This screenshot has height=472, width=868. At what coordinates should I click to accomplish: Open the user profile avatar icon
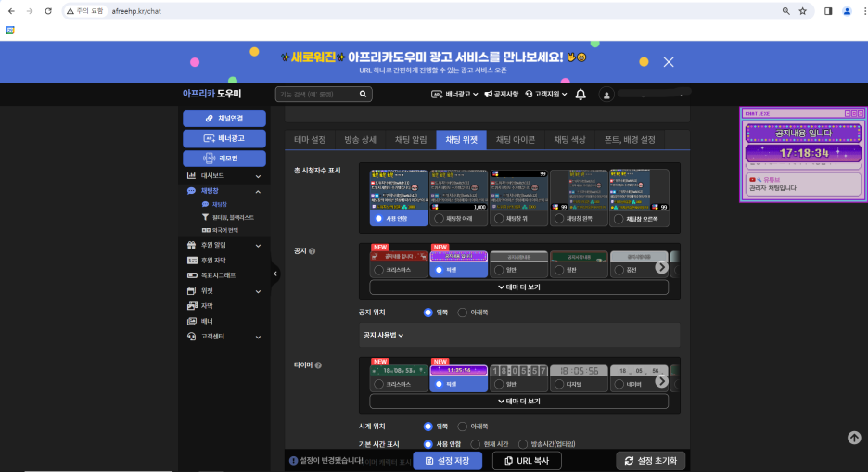click(606, 95)
